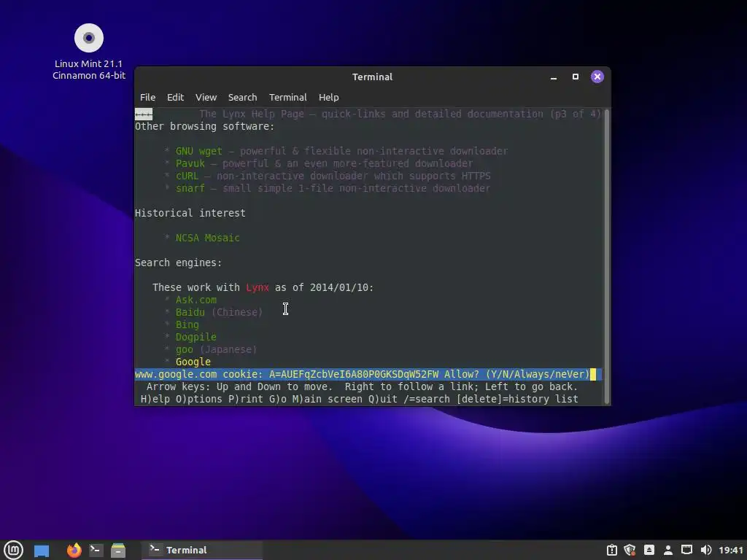The width and height of the screenshot is (747, 560).
Task: Click the user account tray icon
Action: (668, 550)
